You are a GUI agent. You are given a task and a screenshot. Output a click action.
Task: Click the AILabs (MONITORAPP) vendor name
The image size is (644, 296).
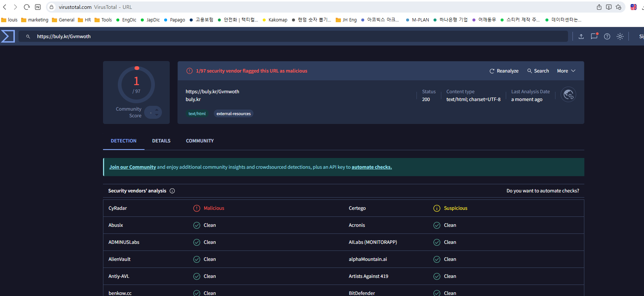pos(373,242)
